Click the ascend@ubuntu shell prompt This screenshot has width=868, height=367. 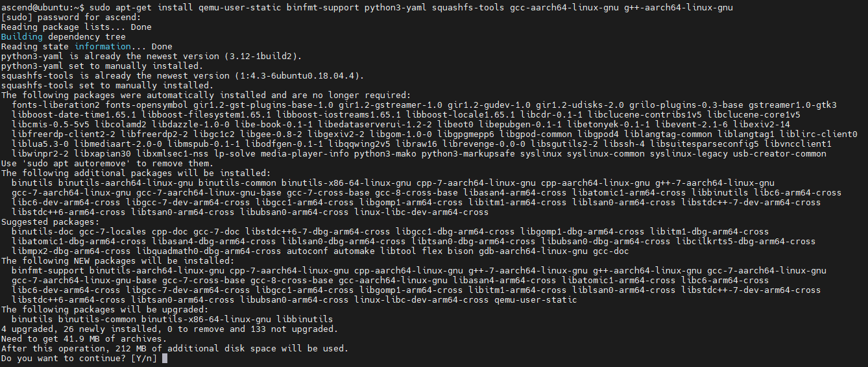[x=39, y=7]
